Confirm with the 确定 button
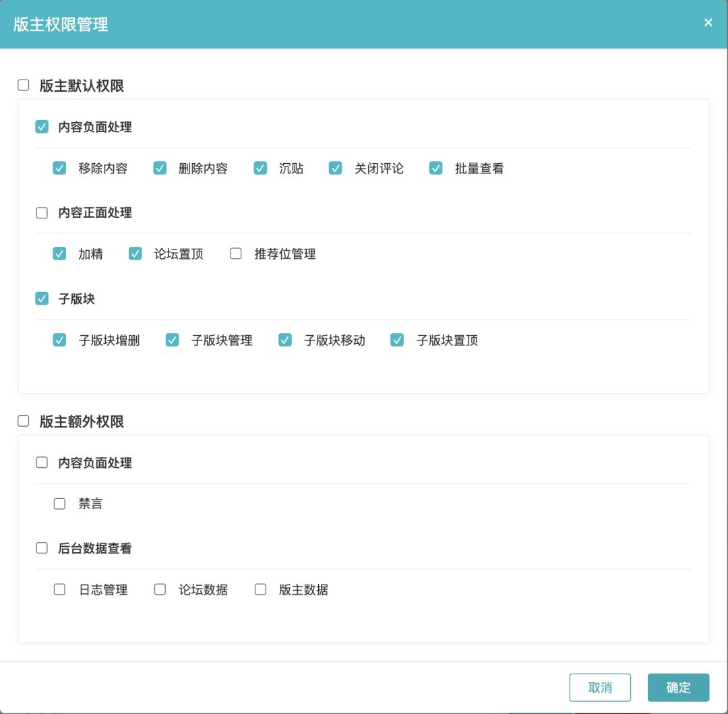The image size is (728, 714). click(x=678, y=688)
